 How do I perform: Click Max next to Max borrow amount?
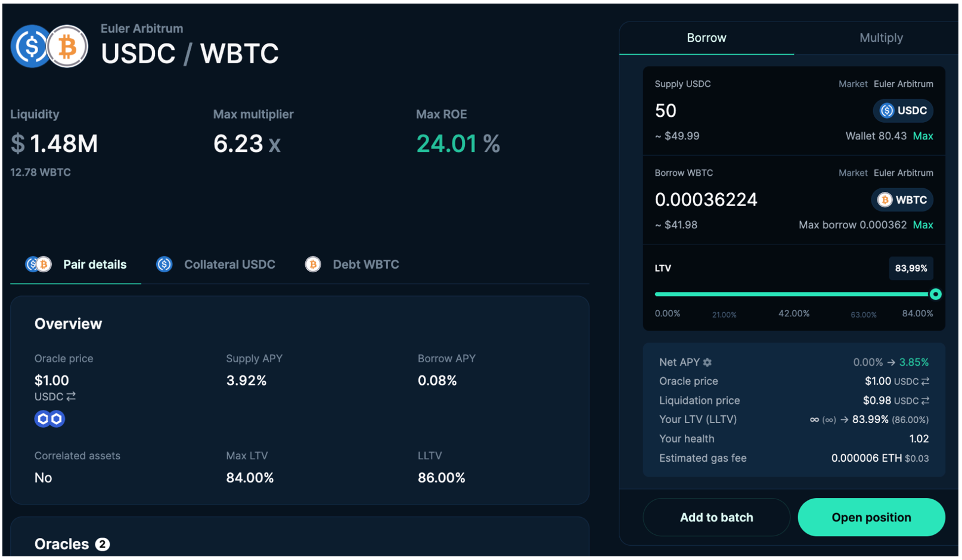click(x=923, y=225)
